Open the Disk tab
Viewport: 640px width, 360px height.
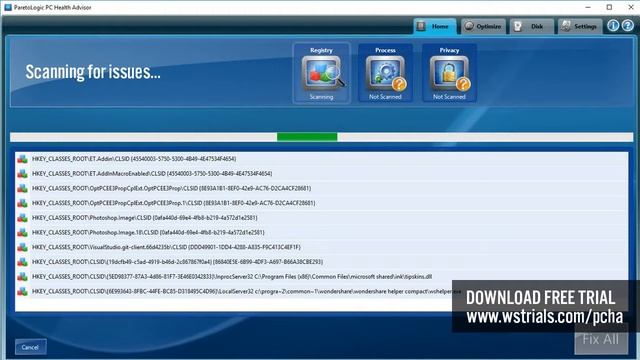tap(531, 27)
